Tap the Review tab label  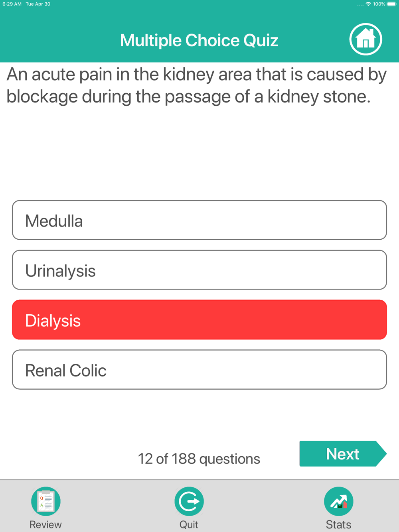click(x=45, y=524)
